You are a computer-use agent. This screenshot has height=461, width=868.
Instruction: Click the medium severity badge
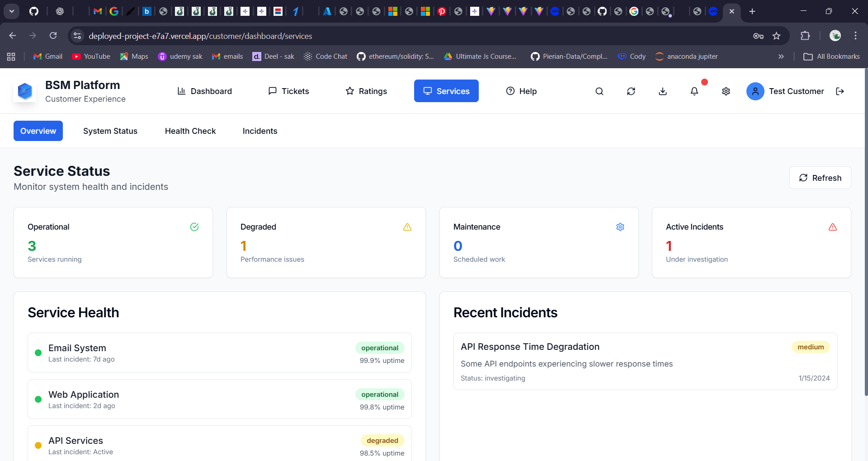point(811,347)
